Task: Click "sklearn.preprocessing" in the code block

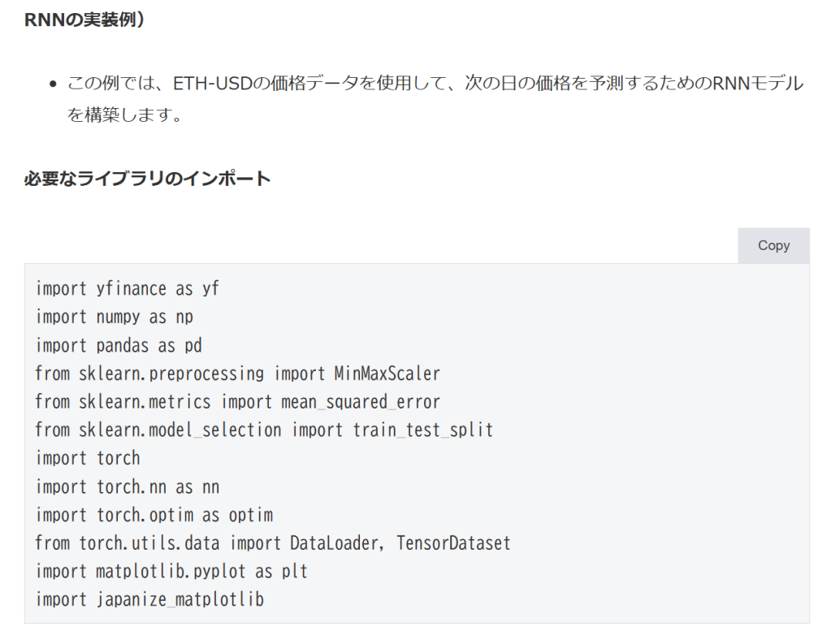Action: [x=171, y=374]
